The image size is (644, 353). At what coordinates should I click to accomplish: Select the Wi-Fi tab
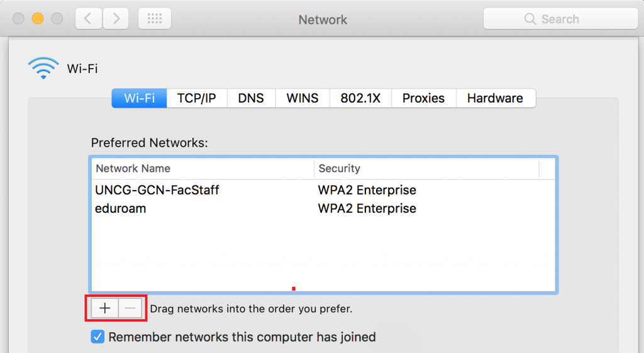[x=140, y=98]
